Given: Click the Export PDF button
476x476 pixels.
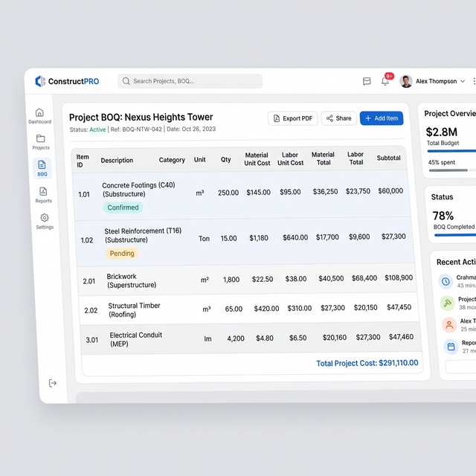Looking at the screenshot, I should click(292, 118).
